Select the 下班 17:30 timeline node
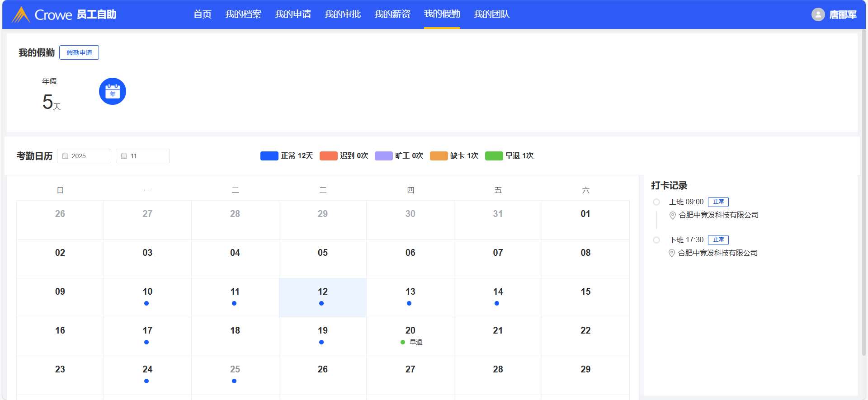This screenshot has width=868, height=400. coord(656,240)
